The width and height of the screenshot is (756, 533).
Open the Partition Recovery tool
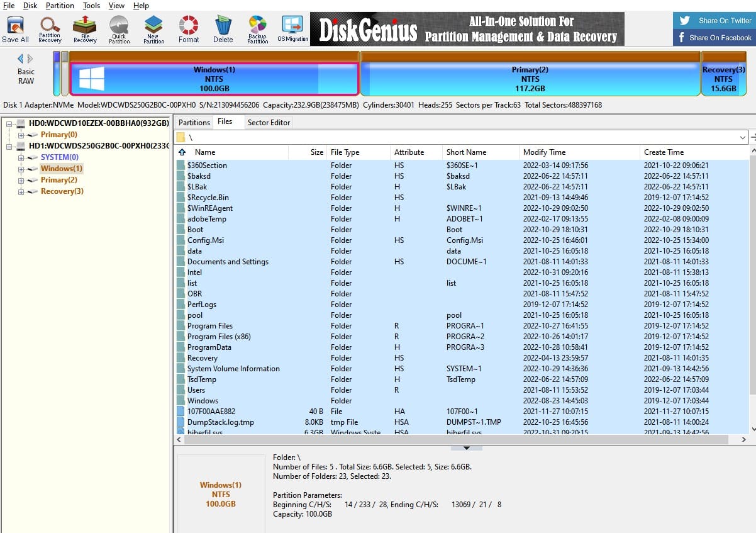coord(50,29)
